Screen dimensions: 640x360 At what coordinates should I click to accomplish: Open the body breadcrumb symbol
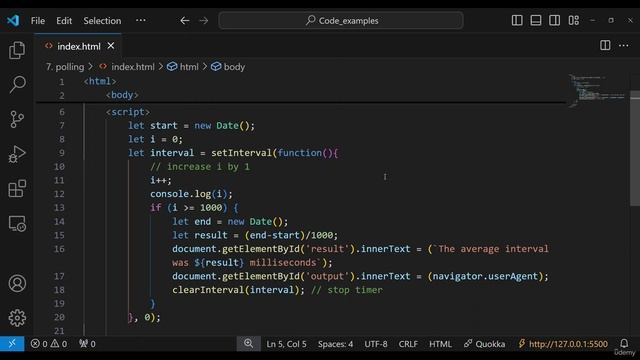coord(228,67)
